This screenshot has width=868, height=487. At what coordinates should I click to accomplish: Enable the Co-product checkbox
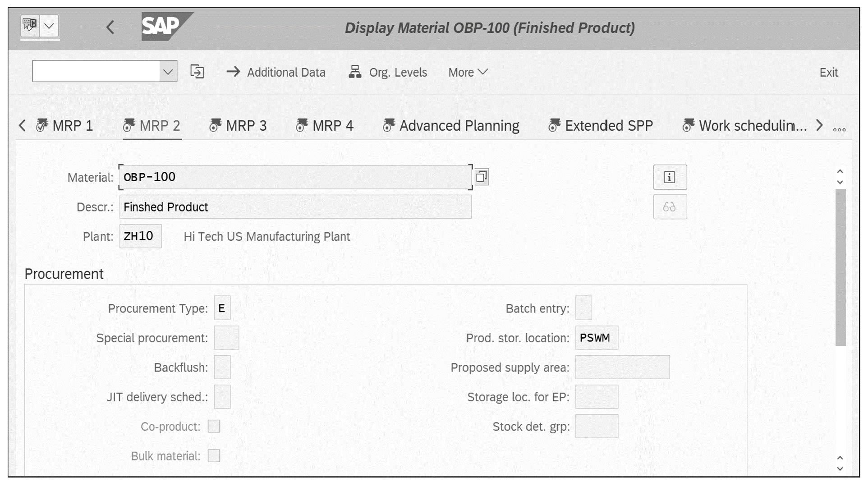click(x=214, y=426)
